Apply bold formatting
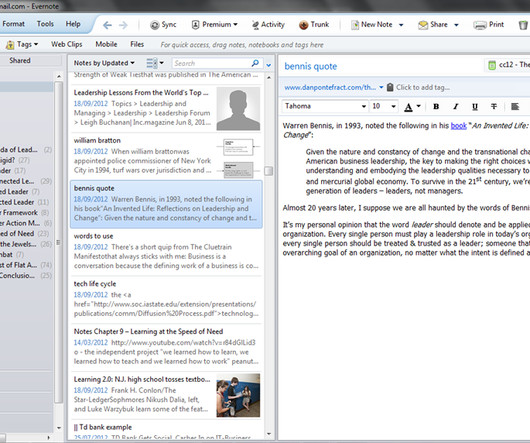Image resolution: width=530 pixels, height=443 pixels. pos(436,106)
